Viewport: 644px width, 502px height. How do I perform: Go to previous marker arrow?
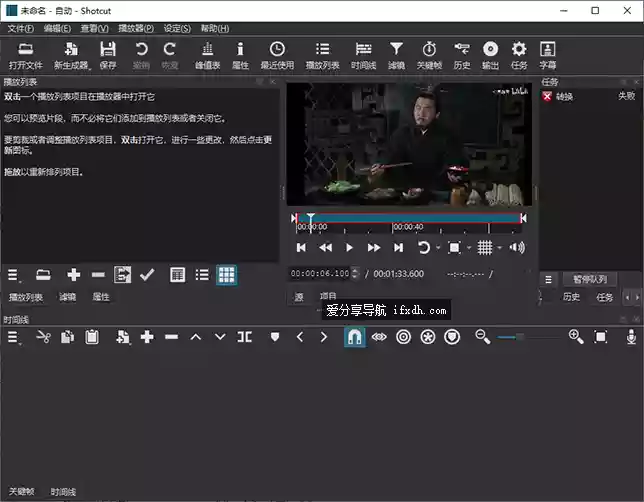click(x=299, y=337)
